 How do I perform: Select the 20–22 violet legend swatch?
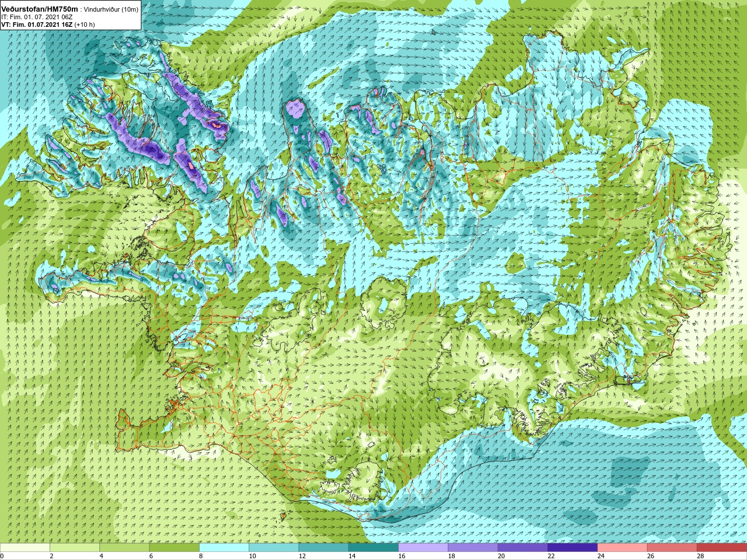click(x=523, y=548)
